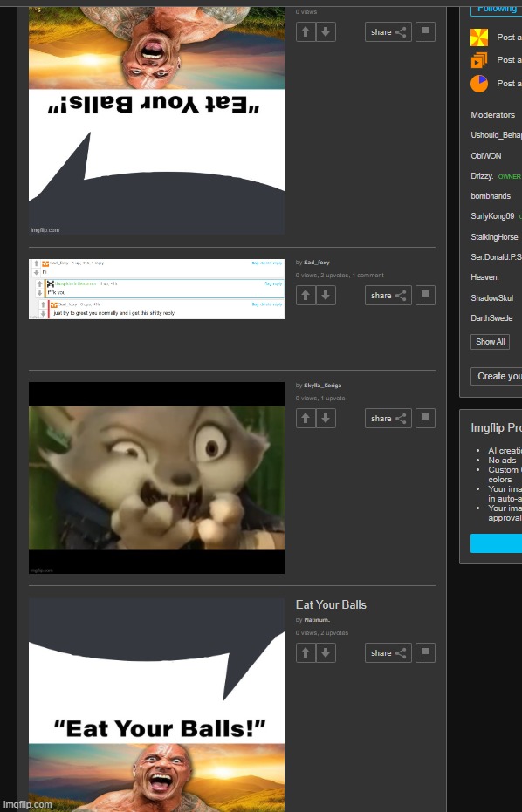Expand moderator list with Show All
This screenshot has height=812, width=522.
tap(490, 342)
